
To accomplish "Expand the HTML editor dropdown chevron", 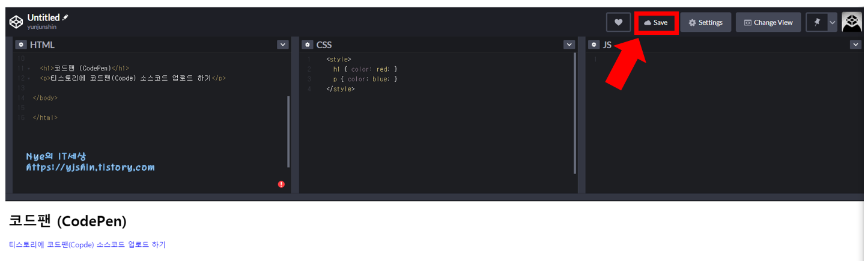I will click(x=282, y=45).
